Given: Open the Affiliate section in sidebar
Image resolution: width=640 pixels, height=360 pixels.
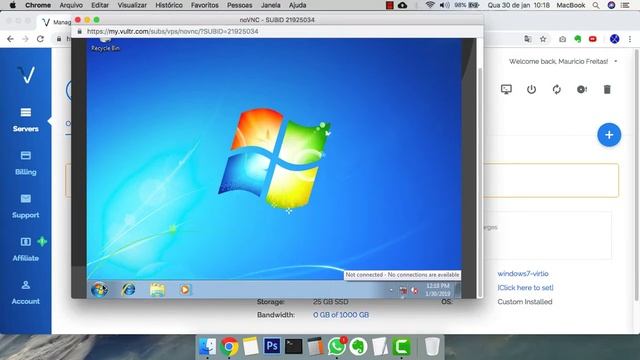Looking at the screenshot, I should click(25, 249).
